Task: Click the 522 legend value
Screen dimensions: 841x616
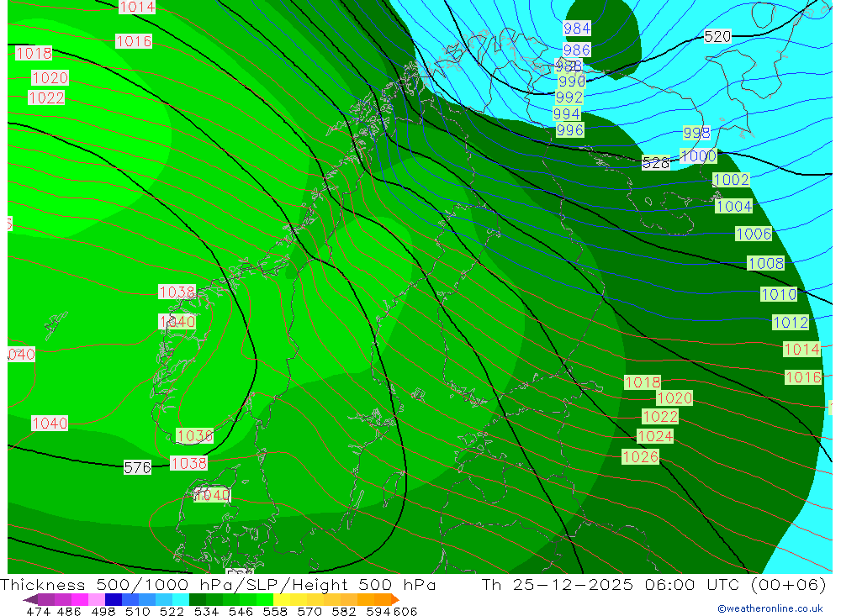Action: click(x=172, y=611)
